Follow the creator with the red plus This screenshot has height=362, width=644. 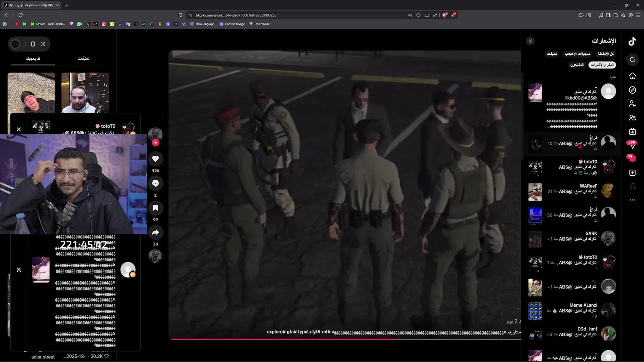(155, 143)
